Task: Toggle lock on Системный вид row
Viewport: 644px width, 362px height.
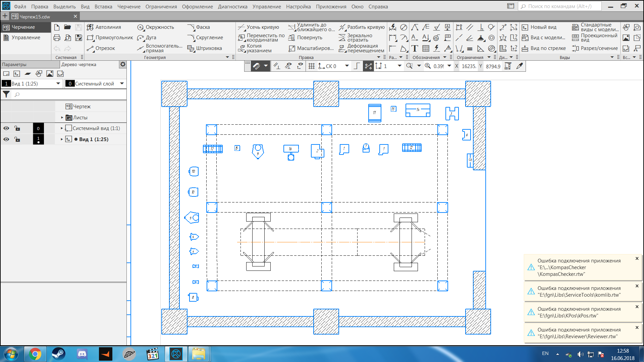Action: (17, 128)
